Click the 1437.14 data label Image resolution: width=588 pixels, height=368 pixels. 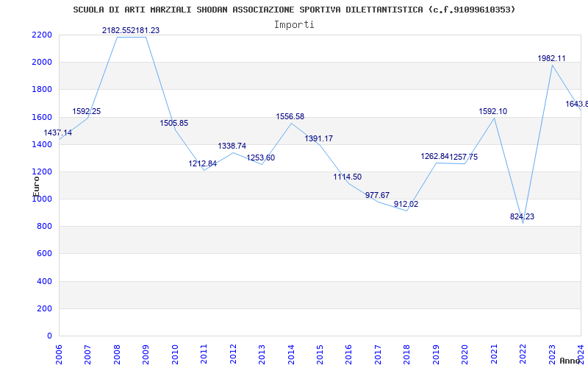[58, 132]
